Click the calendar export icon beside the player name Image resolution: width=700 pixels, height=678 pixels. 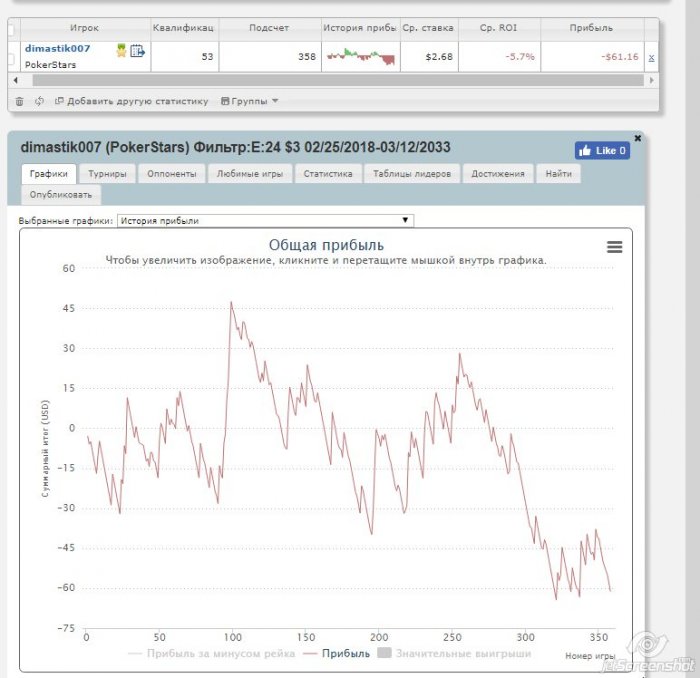(x=137, y=50)
